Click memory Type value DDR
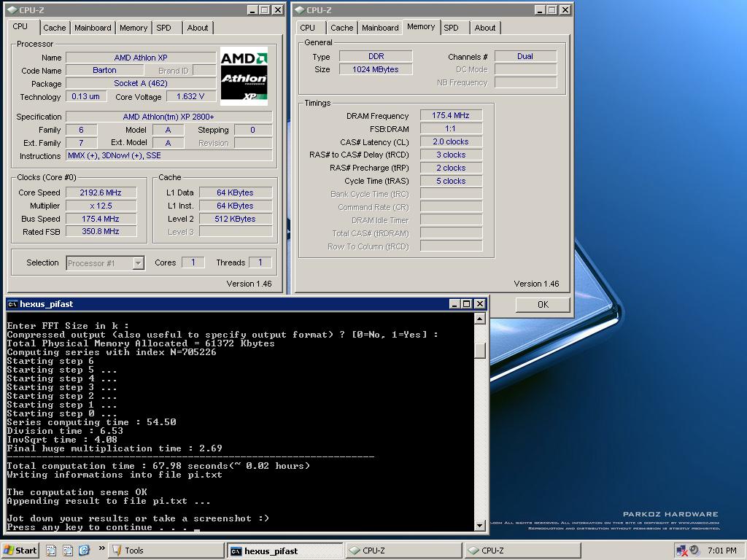 (376, 56)
